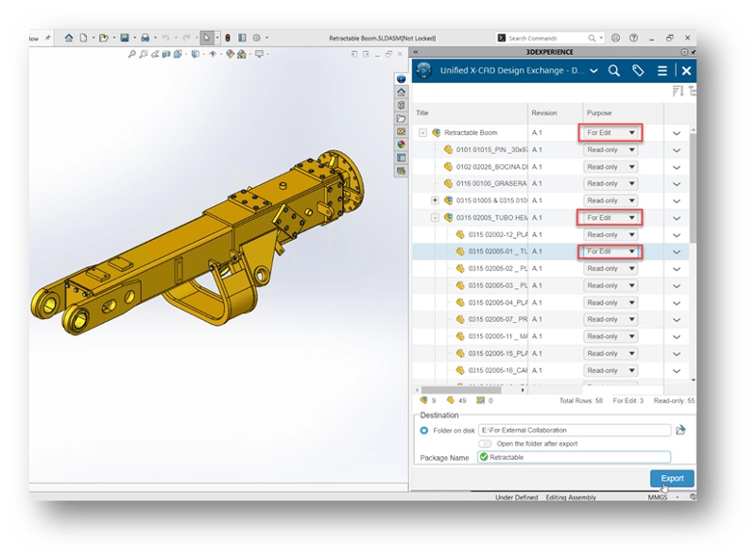
Task: Select the Folder on disk radio button
Action: (423, 431)
